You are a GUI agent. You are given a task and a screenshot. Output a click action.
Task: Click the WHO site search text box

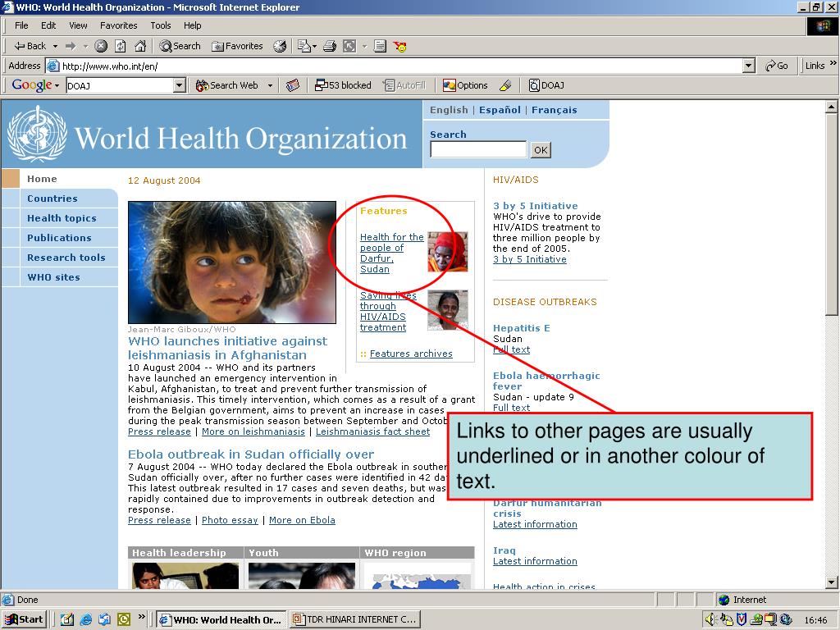(x=478, y=149)
